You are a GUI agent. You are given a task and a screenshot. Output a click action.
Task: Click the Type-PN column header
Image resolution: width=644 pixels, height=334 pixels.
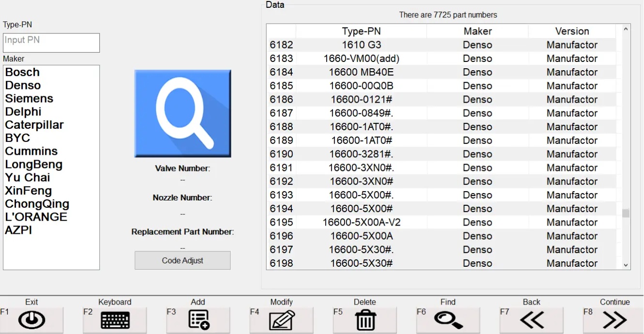pos(361,31)
